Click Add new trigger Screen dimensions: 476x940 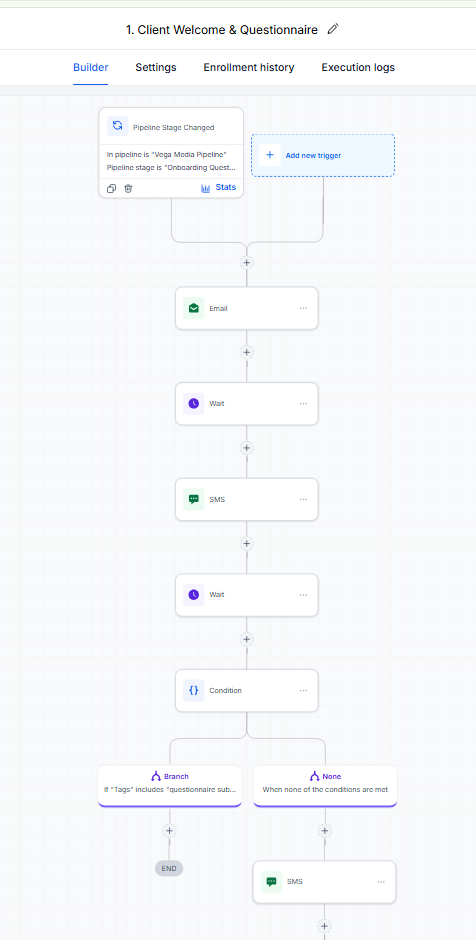pyautogui.click(x=323, y=155)
